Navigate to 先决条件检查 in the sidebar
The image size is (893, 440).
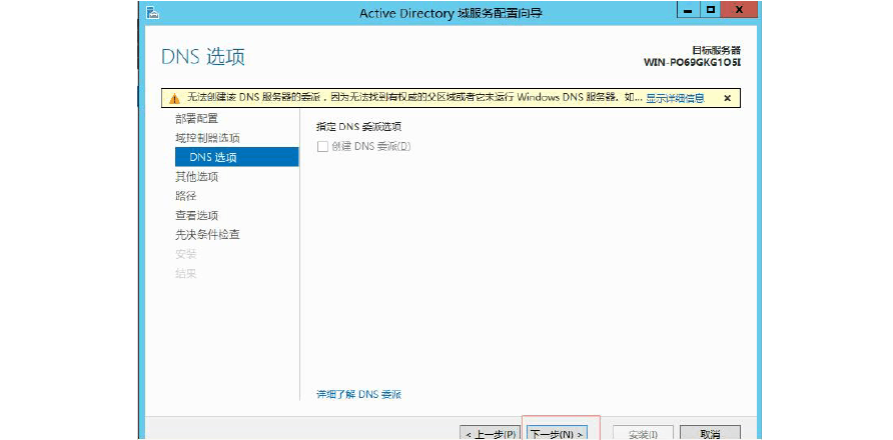point(207,235)
